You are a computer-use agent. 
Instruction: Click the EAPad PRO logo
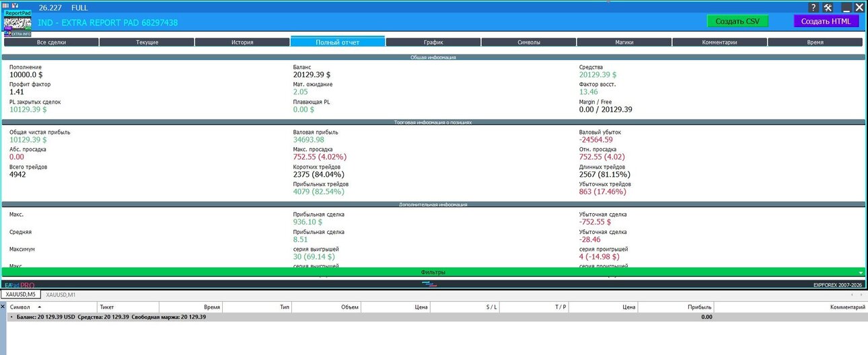tap(19, 285)
